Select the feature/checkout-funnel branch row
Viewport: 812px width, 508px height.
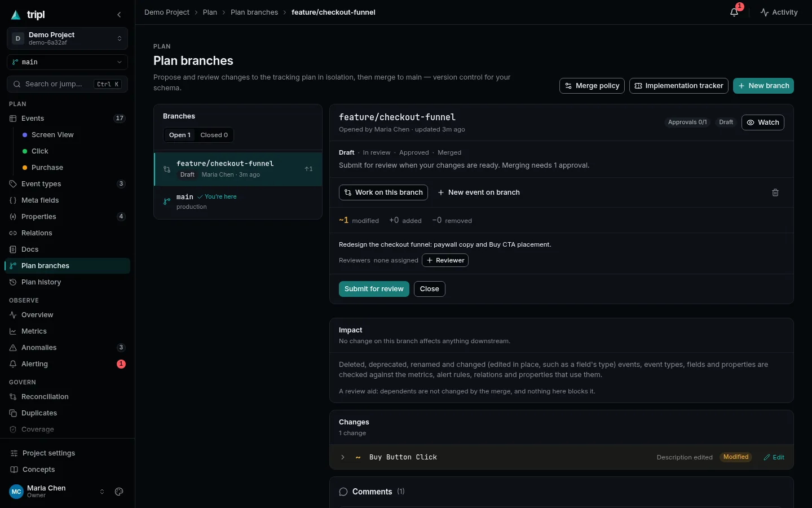[x=238, y=169]
